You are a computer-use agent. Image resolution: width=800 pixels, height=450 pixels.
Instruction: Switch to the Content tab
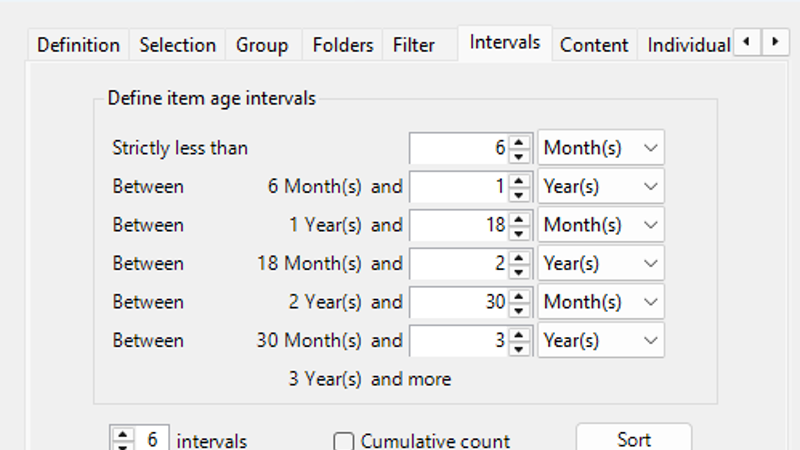tap(594, 45)
